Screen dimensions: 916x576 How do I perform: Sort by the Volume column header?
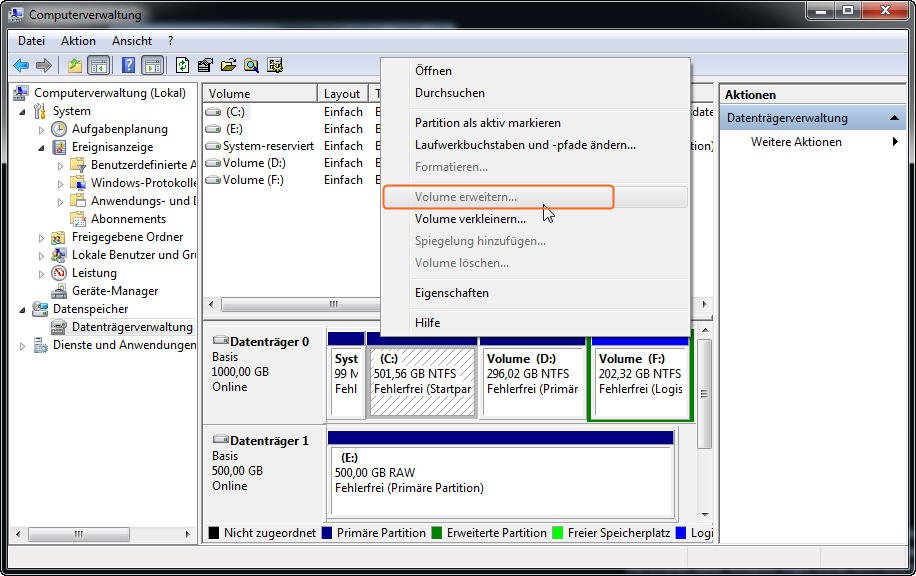pyautogui.click(x=260, y=93)
